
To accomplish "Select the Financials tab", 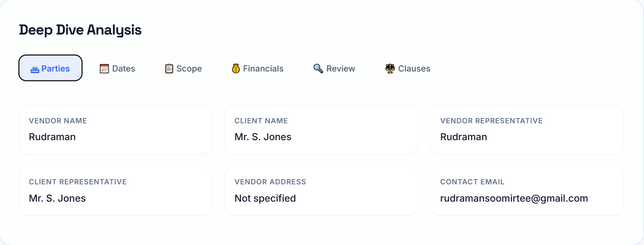I will tap(263, 69).
